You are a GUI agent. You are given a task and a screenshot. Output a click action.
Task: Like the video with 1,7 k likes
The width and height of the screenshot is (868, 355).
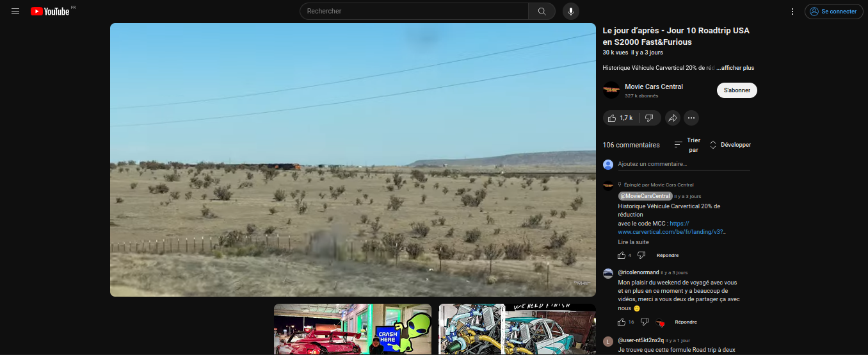click(620, 118)
